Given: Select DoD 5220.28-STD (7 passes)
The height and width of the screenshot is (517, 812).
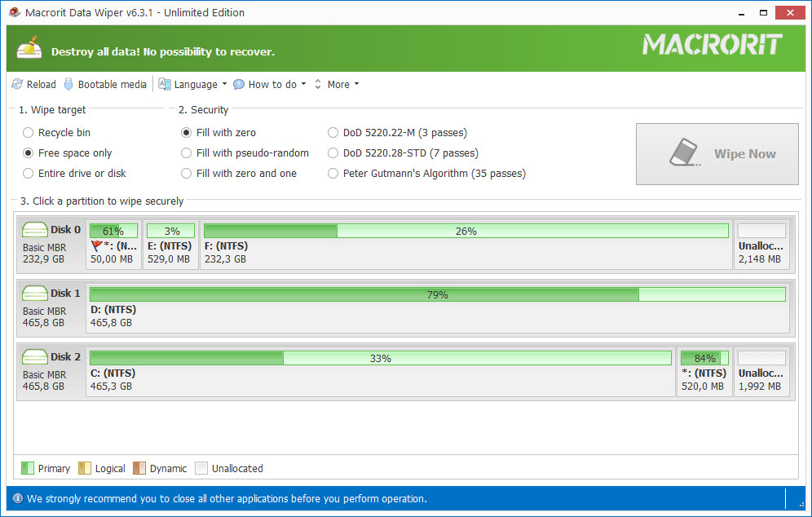Looking at the screenshot, I should 403,152.
